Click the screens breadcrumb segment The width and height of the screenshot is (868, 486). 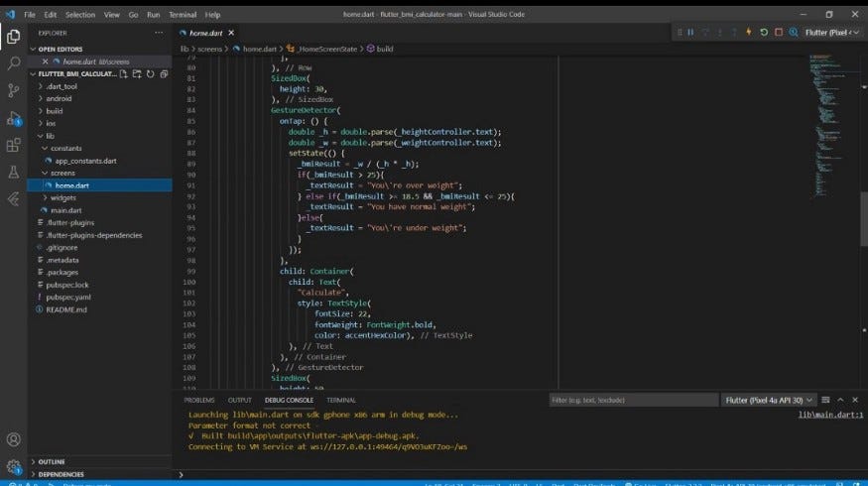[x=209, y=49]
